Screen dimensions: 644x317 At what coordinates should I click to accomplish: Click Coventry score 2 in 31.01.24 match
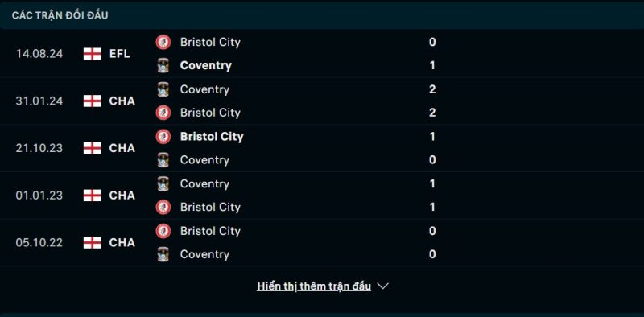point(432,89)
